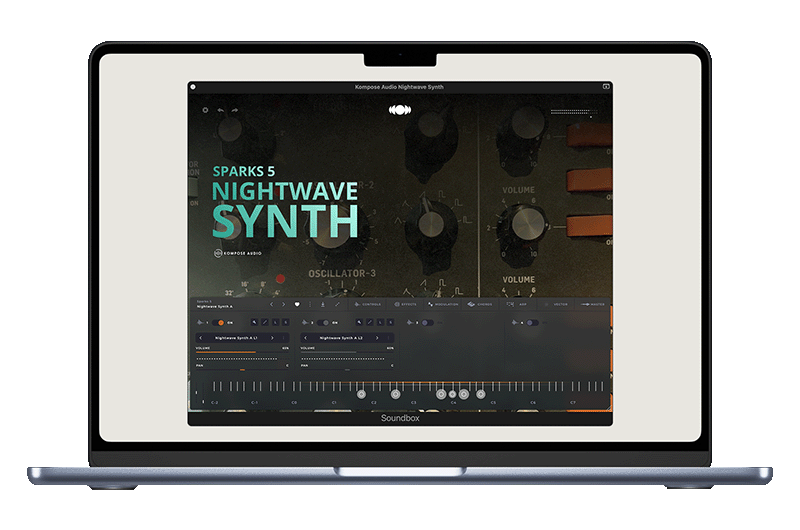Click the Soundbox logo at top center
The image size is (800, 530).
click(400, 110)
